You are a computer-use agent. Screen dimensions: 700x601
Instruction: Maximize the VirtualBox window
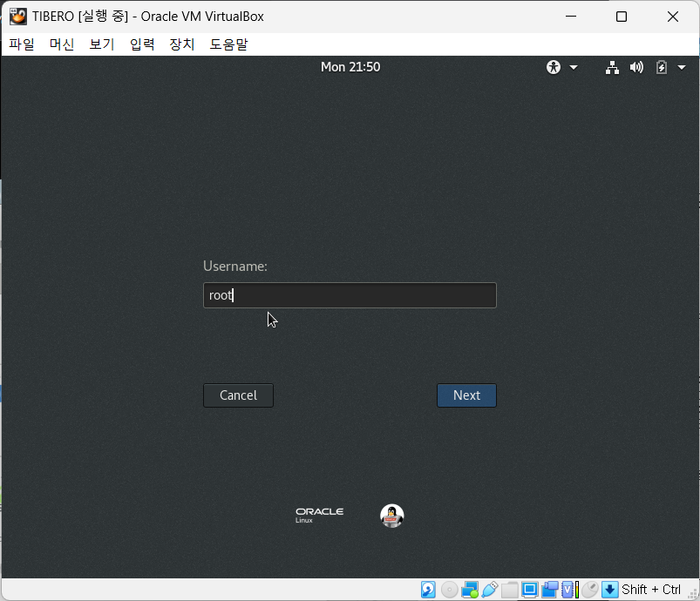622,17
